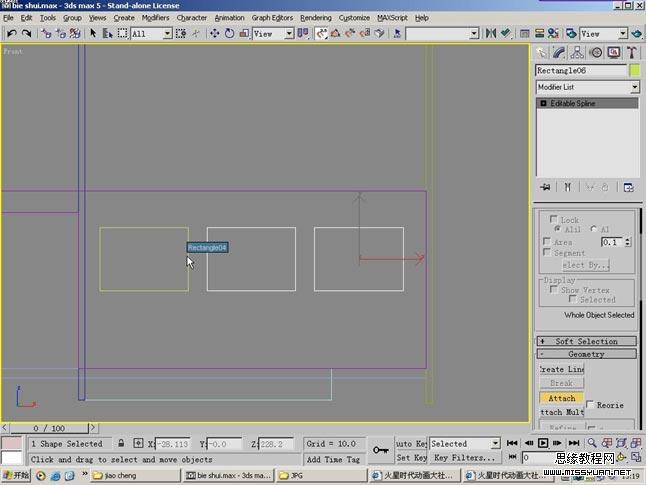Open the Graph Editors menu
646x485 pixels.
[272, 18]
